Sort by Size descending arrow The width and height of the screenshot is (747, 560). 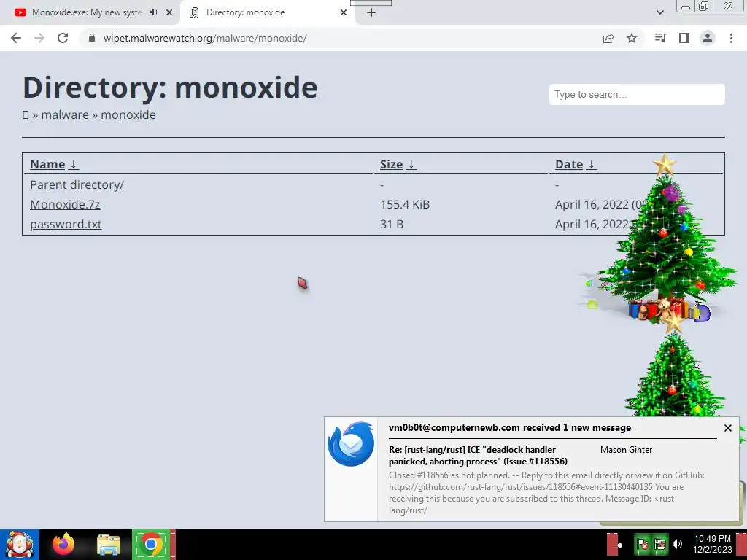coord(411,164)
